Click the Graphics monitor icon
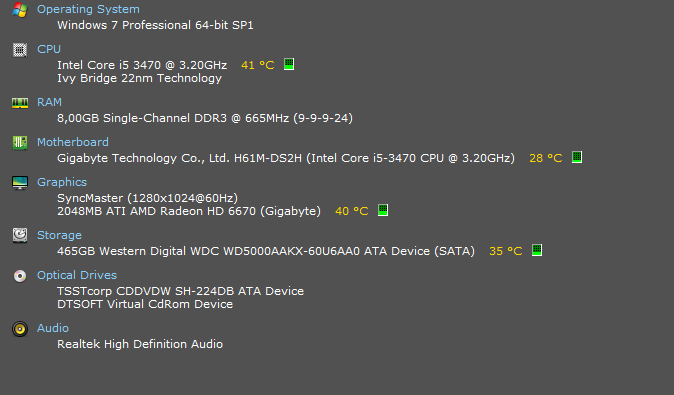 click(x=20, y=183)
